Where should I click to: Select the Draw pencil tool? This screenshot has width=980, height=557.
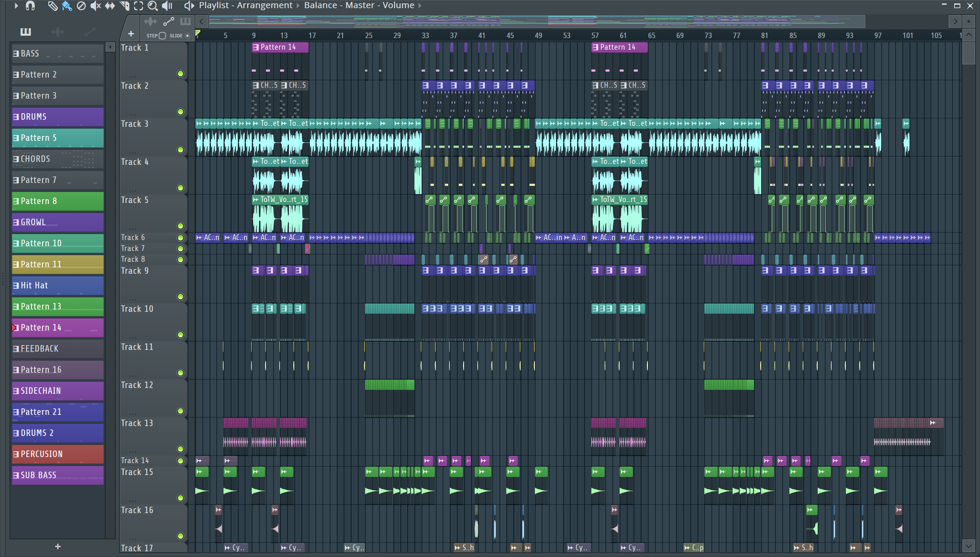click(x=52, y=6)
